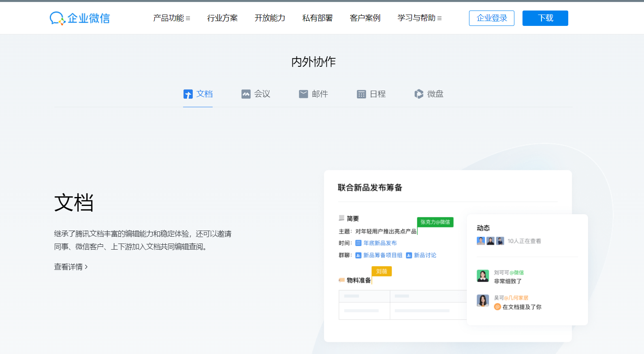
Task: Click 年底新品发布 schedule link
Action: click(x=380, y=243)
